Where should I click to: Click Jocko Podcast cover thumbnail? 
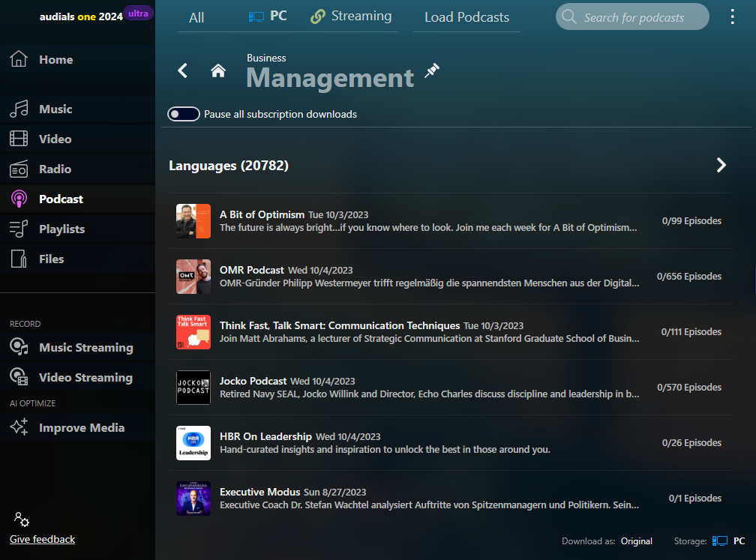(193, 388)
